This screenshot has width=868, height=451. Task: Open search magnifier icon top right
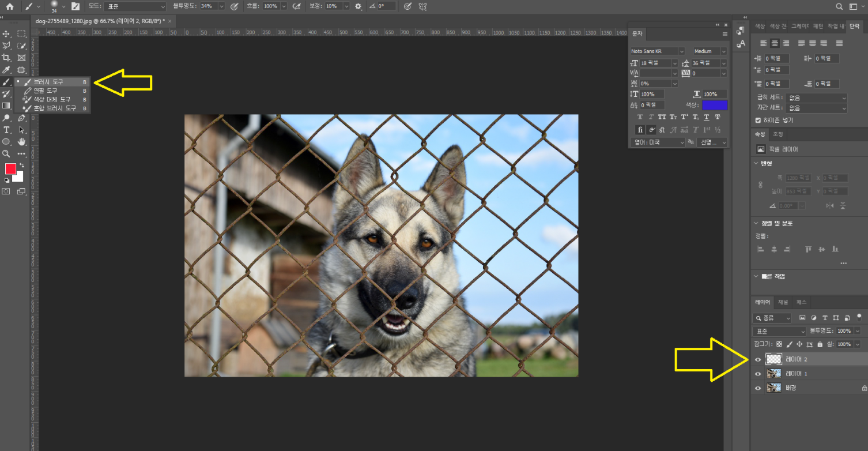point(839,6)
